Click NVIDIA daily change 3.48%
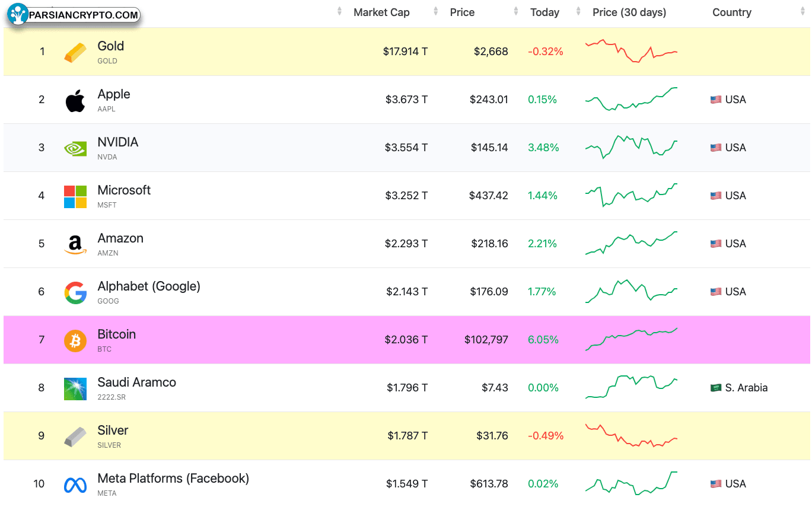 pyautogui.click(x=543, y=148)
